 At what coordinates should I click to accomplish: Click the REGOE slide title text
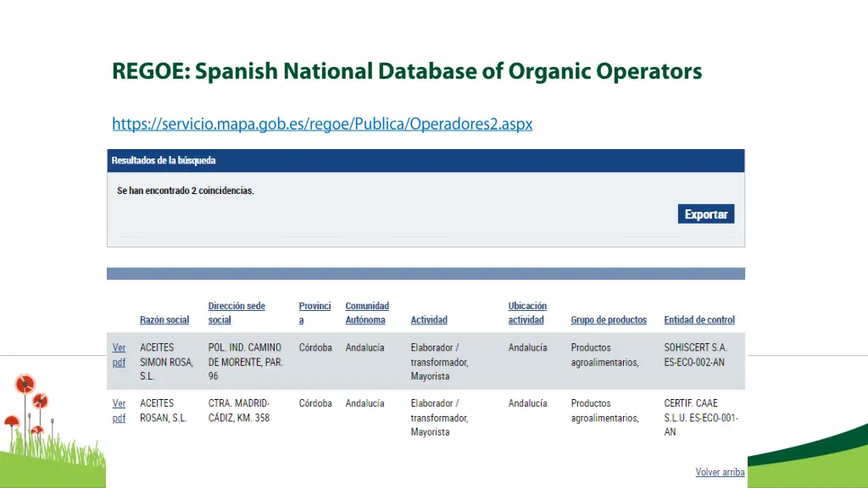click(x=407, y=71)
